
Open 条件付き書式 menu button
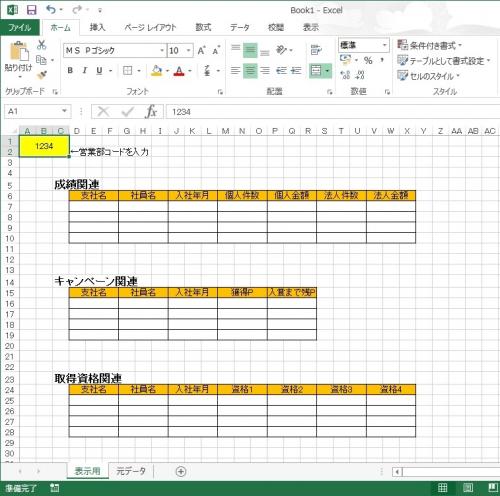click(x=430, y=45)
